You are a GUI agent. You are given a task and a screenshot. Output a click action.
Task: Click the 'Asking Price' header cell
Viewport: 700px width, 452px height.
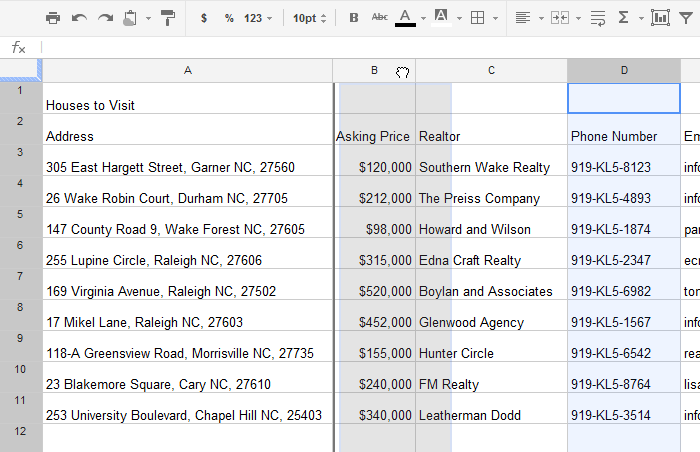(x=374, y=129)
